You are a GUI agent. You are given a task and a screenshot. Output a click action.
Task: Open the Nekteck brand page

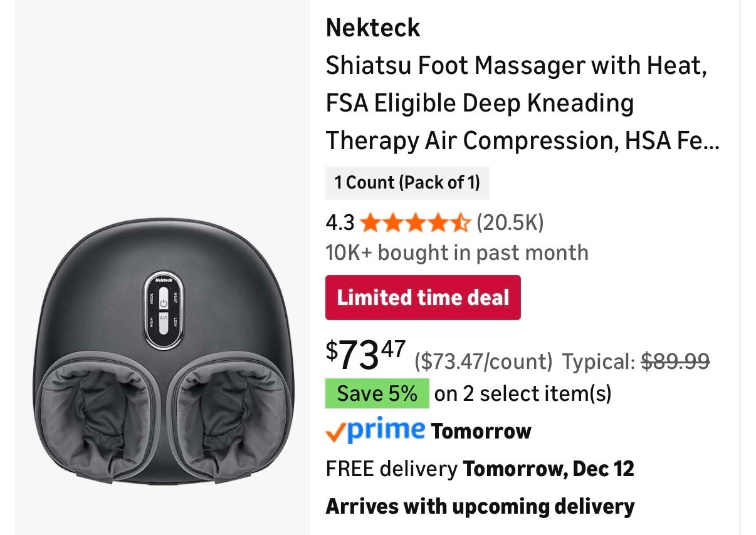(x=372, y=28)
